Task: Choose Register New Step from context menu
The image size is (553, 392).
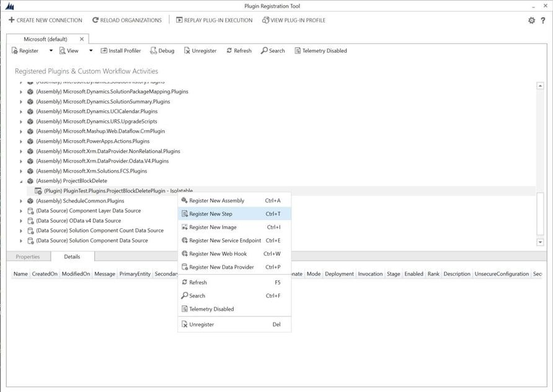Action: pos(234,214)
